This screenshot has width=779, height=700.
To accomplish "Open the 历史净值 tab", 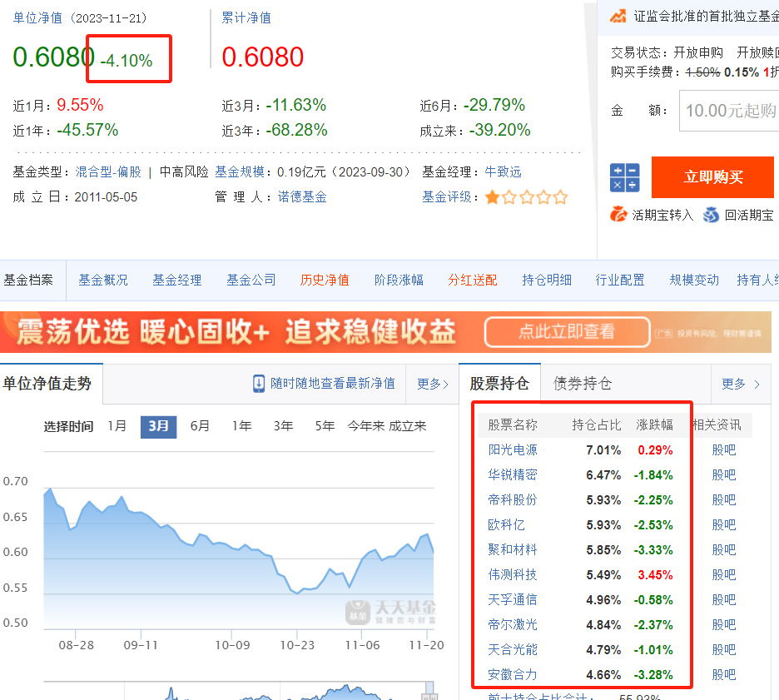I will coord(325,280).
